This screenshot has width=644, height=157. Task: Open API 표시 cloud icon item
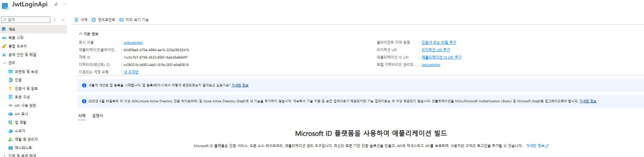click(11, 114)
